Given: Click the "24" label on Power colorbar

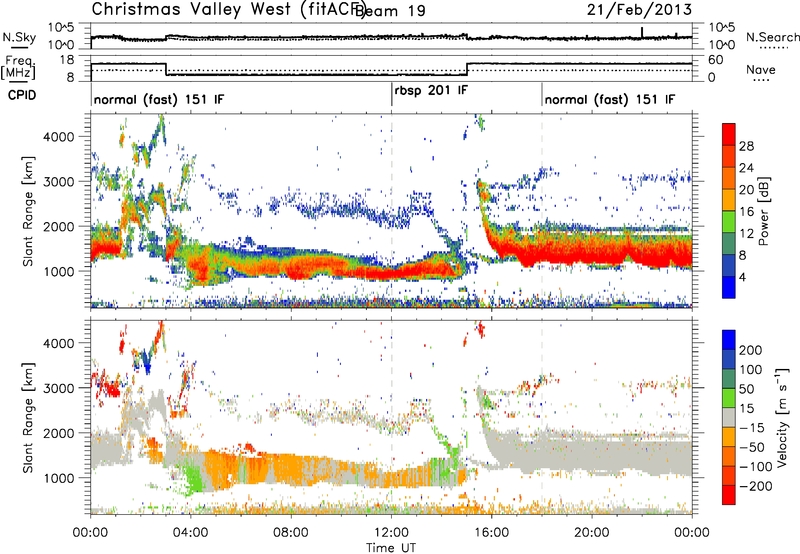Looking at the screenshot, I should tap(746, 168).
